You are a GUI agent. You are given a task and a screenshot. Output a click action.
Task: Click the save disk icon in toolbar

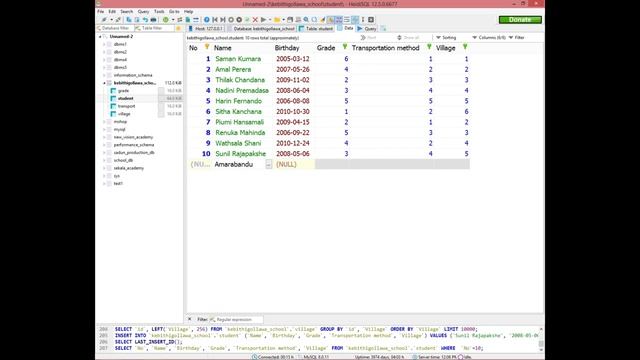point(290,20)
